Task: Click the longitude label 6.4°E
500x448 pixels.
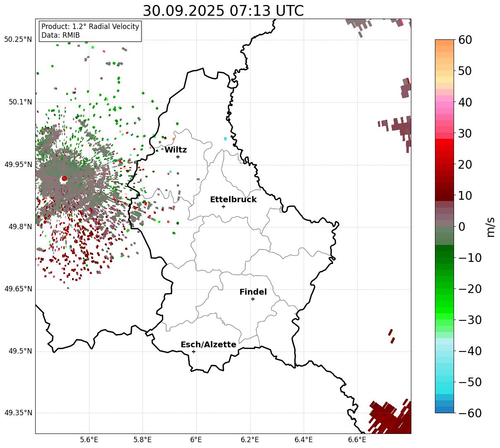Action: (303, 440)
